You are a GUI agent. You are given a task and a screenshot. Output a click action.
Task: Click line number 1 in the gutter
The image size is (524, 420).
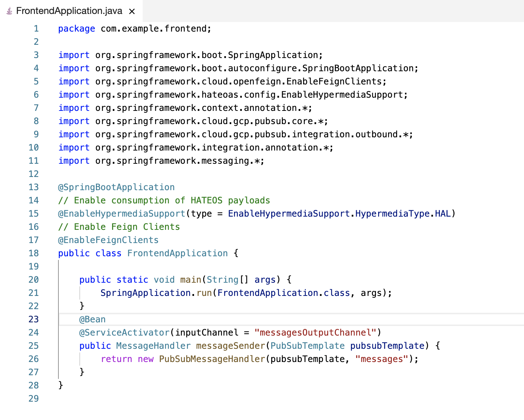coord(36,29)
